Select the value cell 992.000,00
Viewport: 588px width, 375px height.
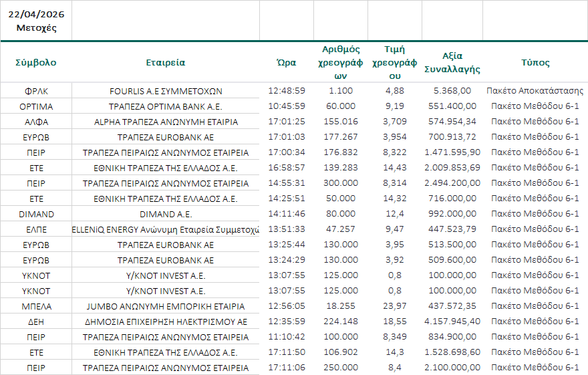(x=452, y=214)
